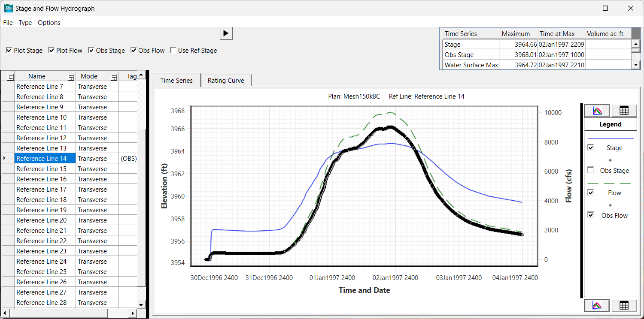Hide the Flow series in legend
The height and width of the screenshot is (319, 644).
(591, 193)
